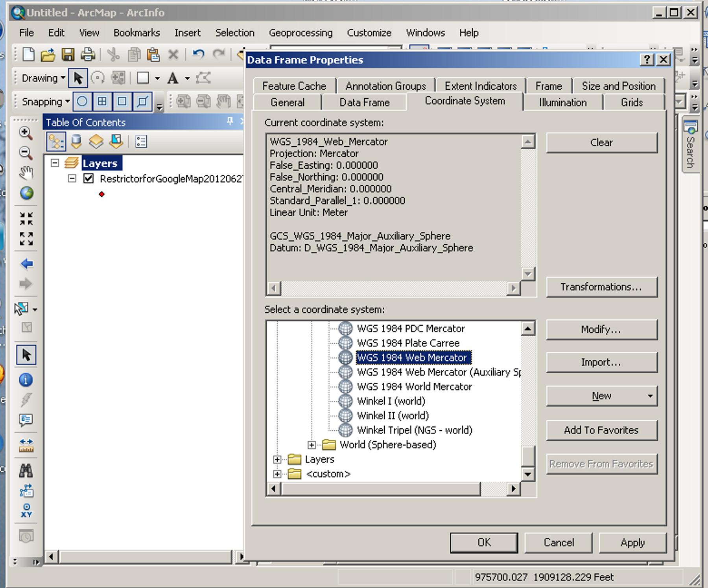Select the Identify tool icon
The width and height of the screenshot is (708, 588).
(26, 380)
